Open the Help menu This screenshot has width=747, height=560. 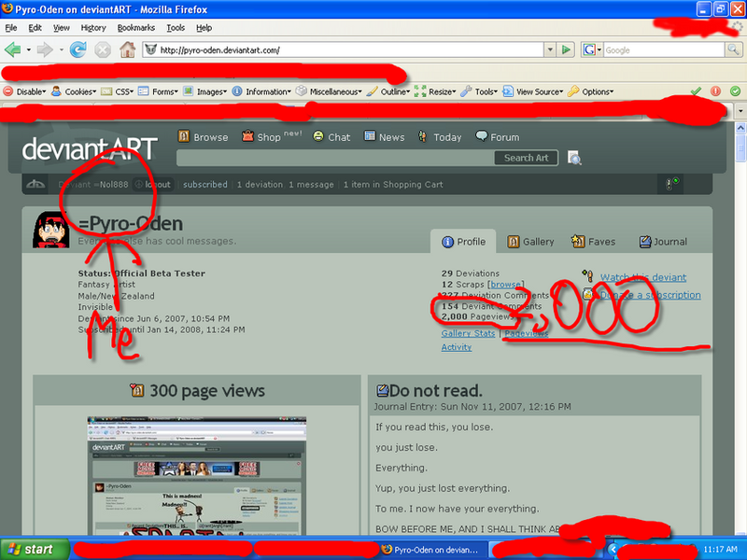click(204, 28)
